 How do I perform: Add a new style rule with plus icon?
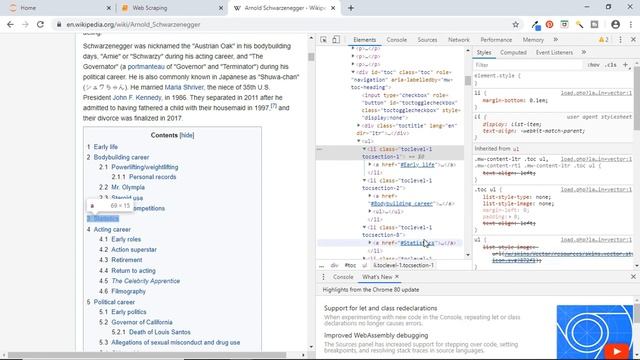(x=625, y=65)
